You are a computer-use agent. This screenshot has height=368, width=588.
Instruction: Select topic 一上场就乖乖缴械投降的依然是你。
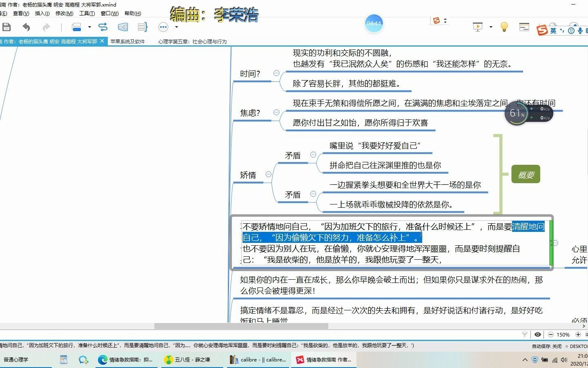point(392,204)
